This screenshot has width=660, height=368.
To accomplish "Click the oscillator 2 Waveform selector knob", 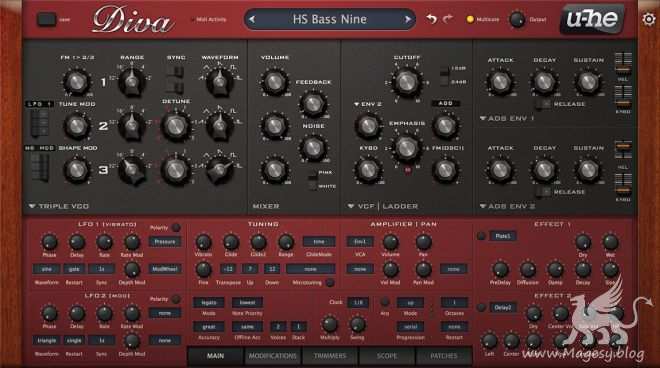I will pos(219,125).
